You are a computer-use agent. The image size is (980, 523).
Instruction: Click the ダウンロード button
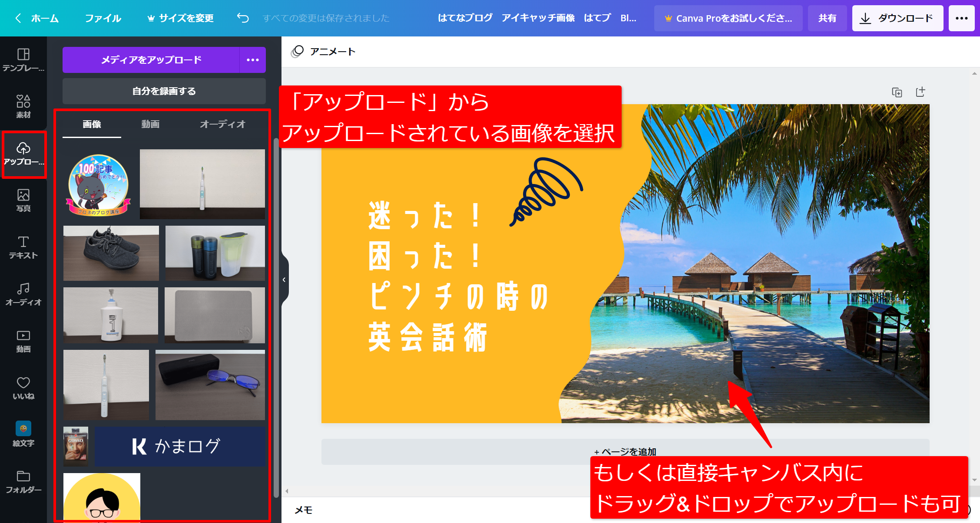[x=897, y=18]
